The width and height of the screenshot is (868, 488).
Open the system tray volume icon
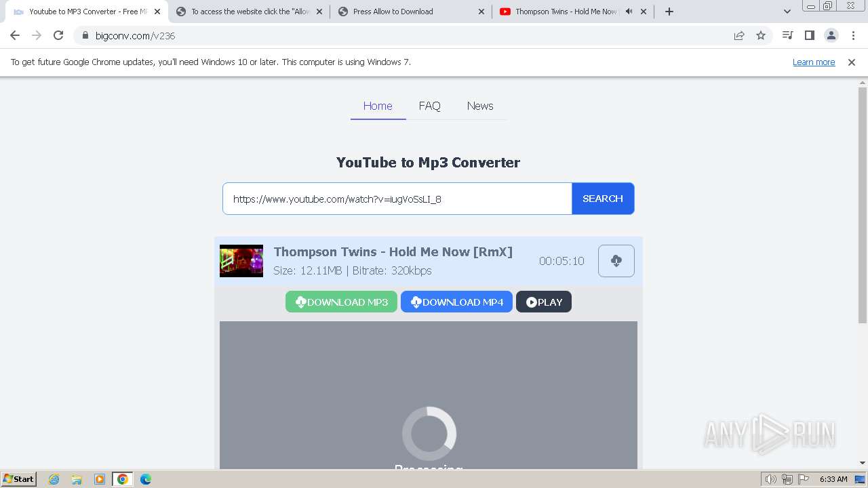pos(770,479)
